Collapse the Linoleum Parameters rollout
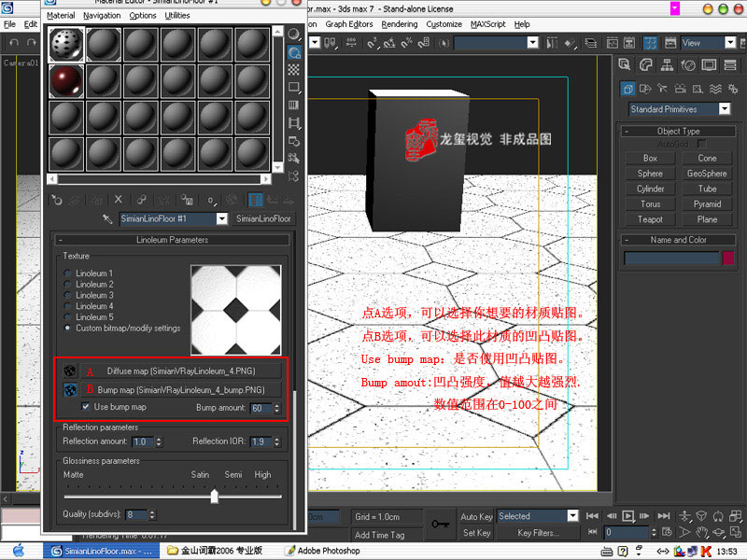Screen dimensions: 747x560 coord(172,240)
